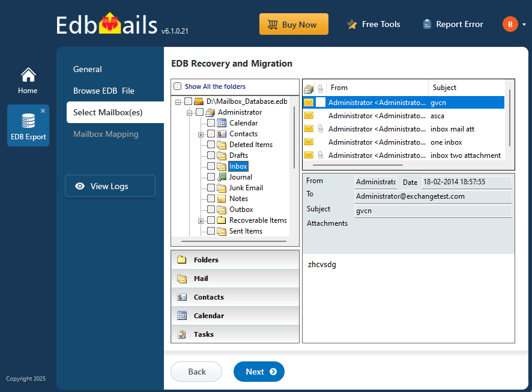Check the Contacts folder checkbox

click(211, 134)
